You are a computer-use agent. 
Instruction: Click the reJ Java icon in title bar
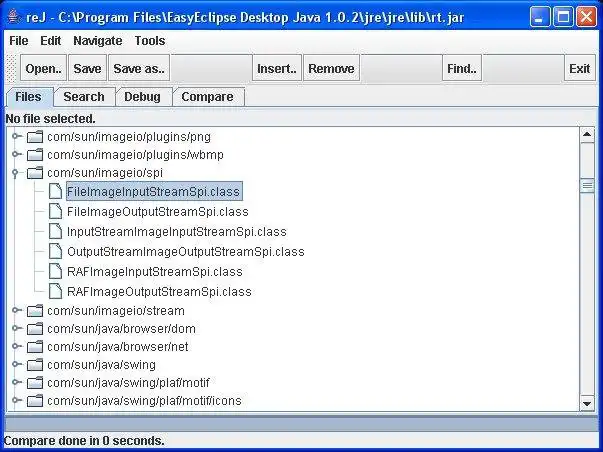13,17
